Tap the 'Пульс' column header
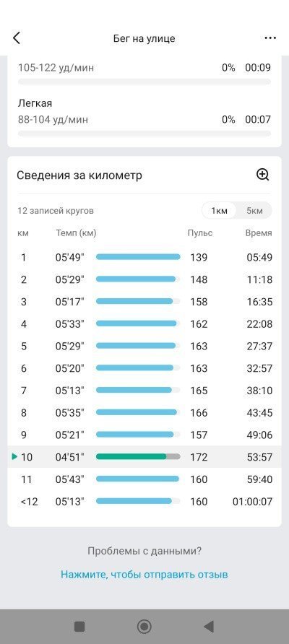Image resolution: width=289 pixels, height=644 pixels. tap(200, 233)
